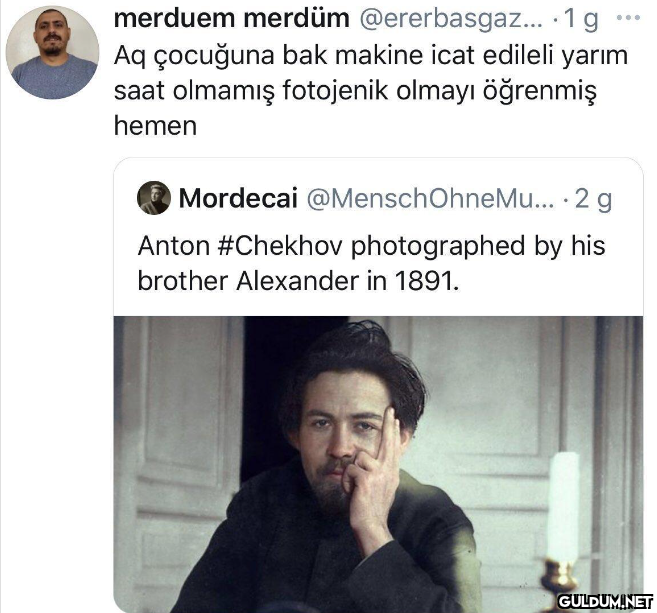Click the white door panel left of the man

click(x=180, y=440)
